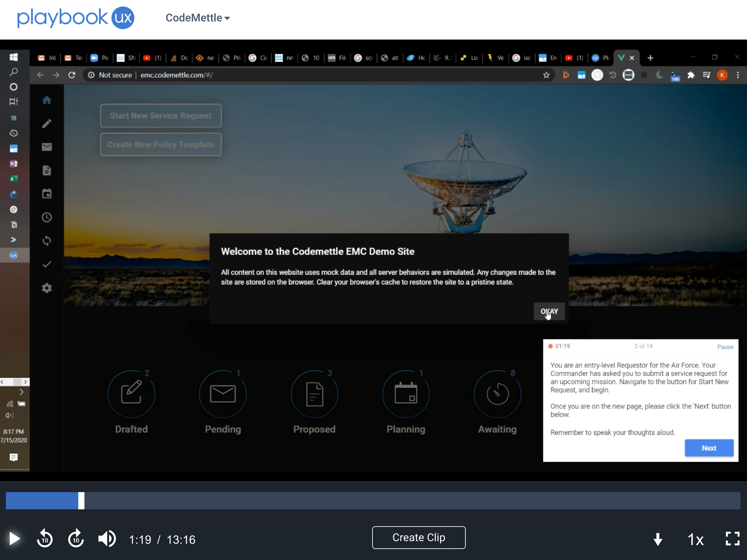Click the playbook ux logo
The image size is (747, 560).
[x=76, y=18]
